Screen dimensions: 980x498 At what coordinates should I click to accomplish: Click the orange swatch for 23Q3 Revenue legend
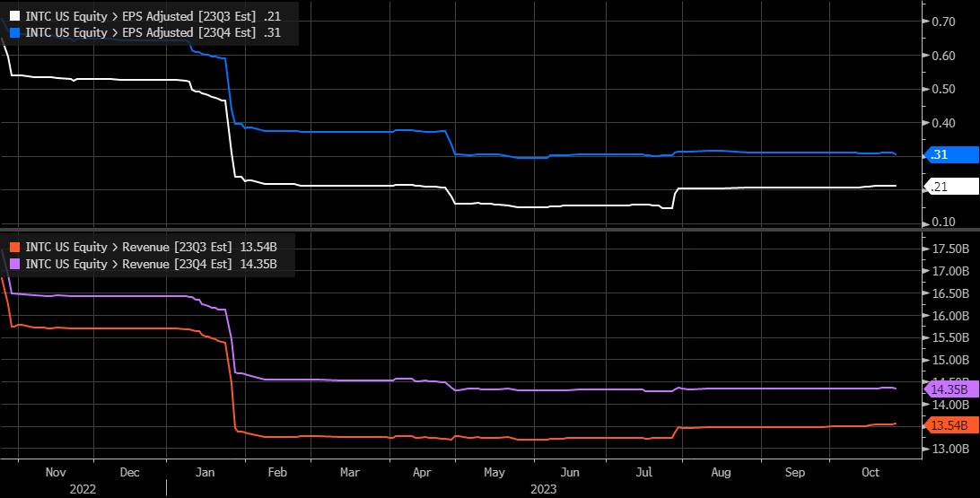15,248
